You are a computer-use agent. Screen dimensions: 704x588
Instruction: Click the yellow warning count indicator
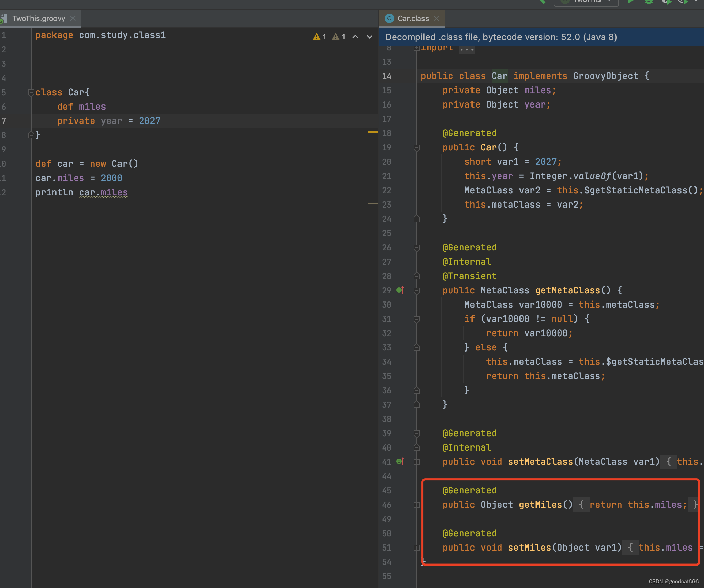click(320, 37)
